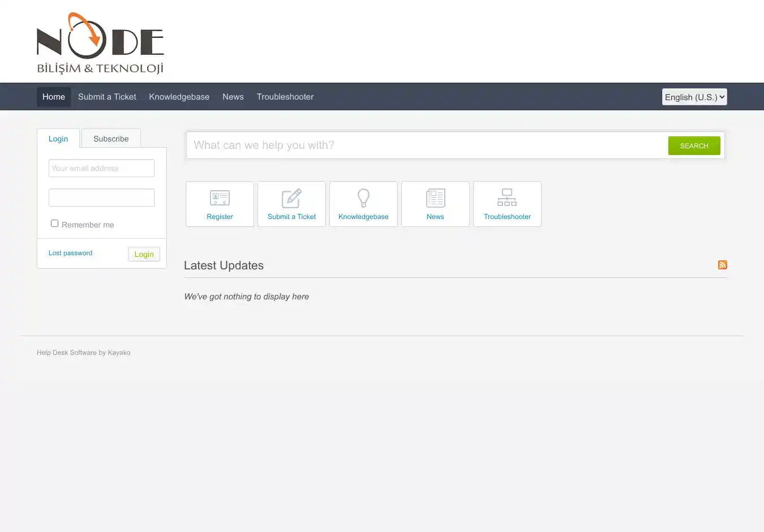Open the Troubleshooter diagram icon
This screenshot has height=532, width=764.
point(507,198)
